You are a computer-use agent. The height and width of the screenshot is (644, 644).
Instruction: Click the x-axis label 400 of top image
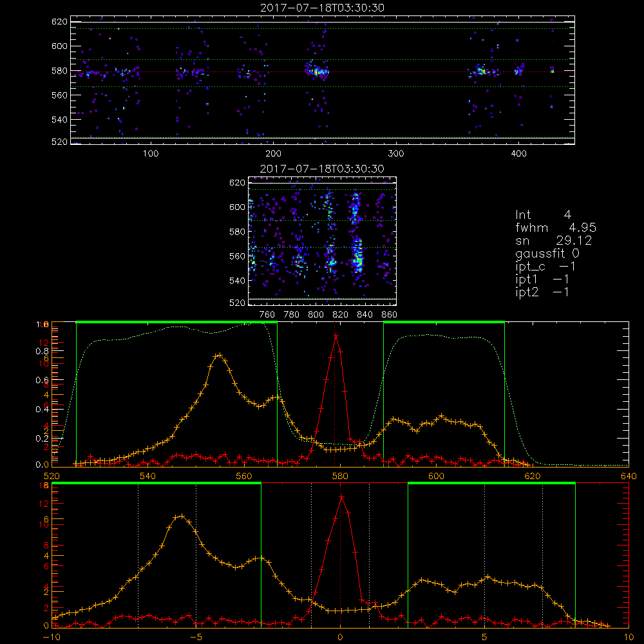(518, 154)
